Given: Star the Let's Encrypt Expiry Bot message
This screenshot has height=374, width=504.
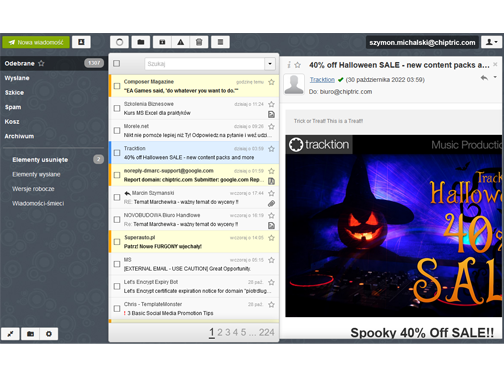Looking at the screenshot, I should [x=272, y=282].
